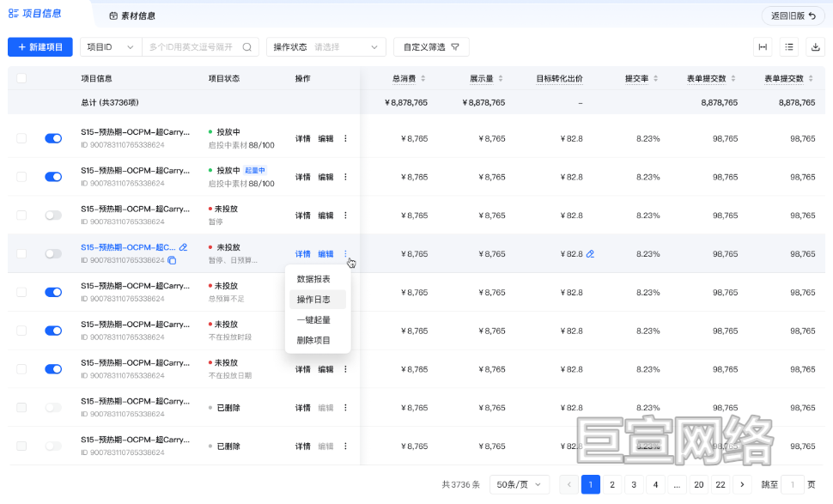Screen dimensions: 833x504
Task: Go to page 3
Action: 634,484
